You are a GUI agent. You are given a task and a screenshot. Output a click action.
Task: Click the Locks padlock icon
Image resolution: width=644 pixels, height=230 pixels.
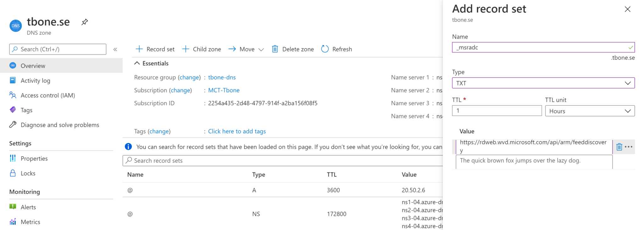pyautogui.click(x=13, y=173)
